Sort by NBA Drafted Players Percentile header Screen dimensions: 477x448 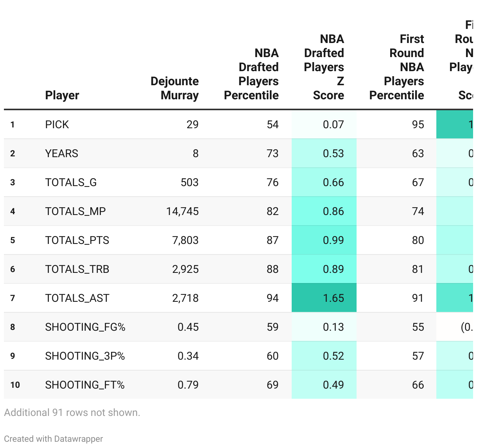(251, 74)
